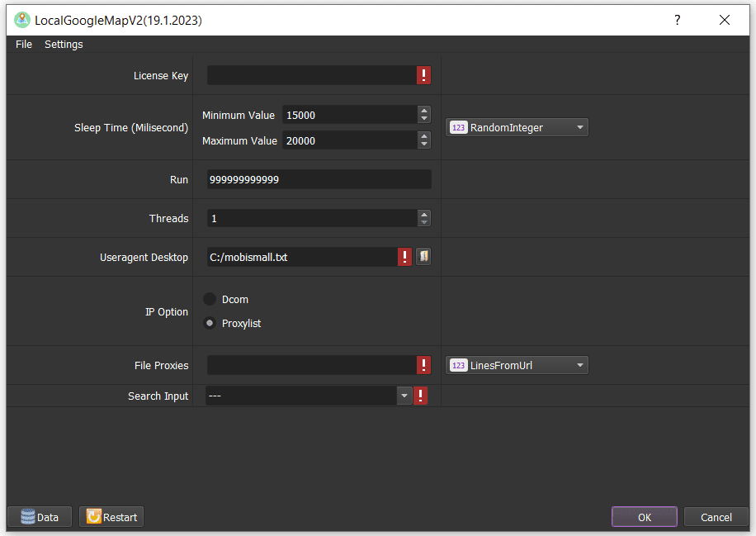Click the map app icon in title bar
The width and height of the screenshot is (756, 536).
click(22, 20)
